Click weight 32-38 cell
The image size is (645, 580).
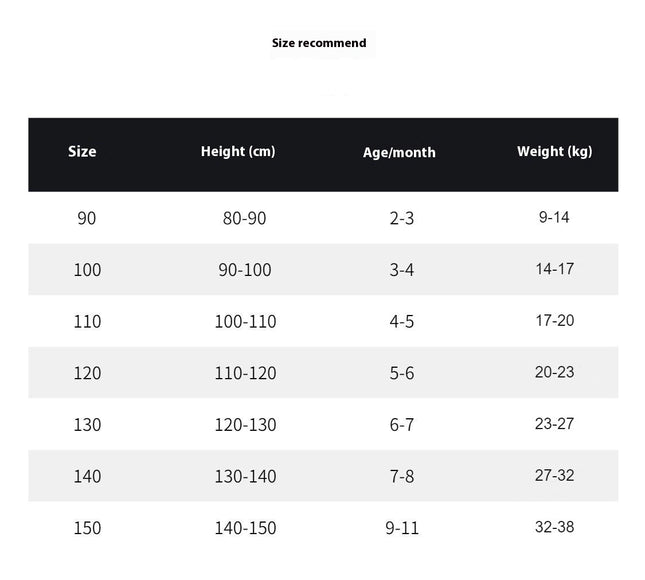point(555,527)
